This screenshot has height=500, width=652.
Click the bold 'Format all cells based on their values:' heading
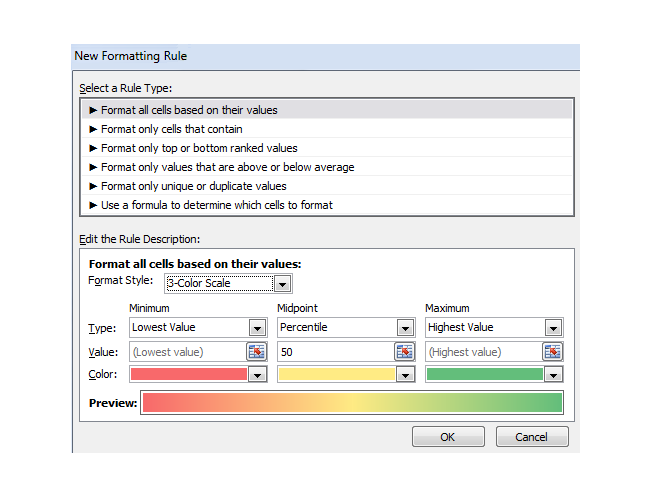coord(195,264)
